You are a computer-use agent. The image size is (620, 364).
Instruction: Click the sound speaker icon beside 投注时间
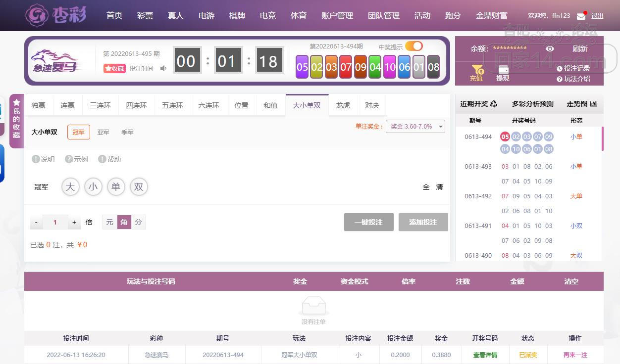click(x=163, y=68)
